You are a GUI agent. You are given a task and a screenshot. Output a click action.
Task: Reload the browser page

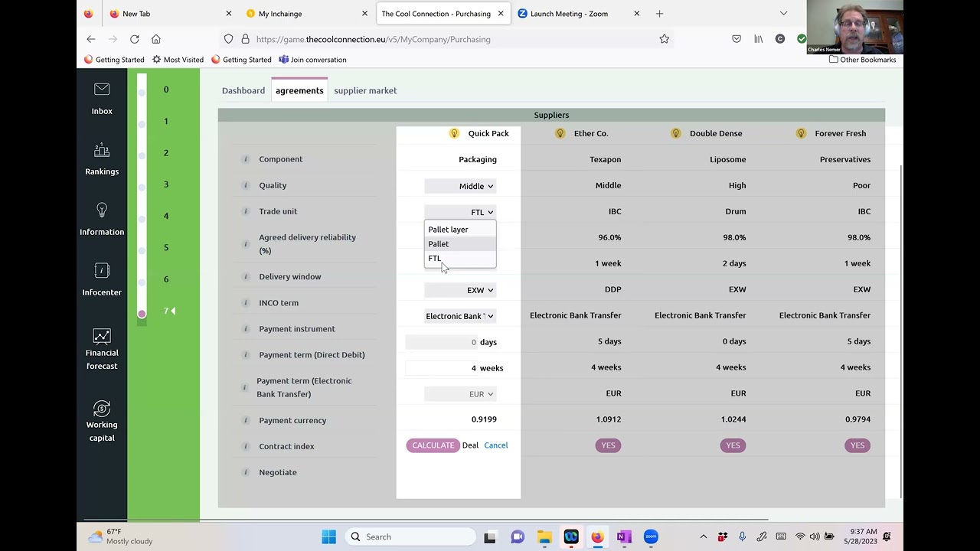[x=135, y=39]
